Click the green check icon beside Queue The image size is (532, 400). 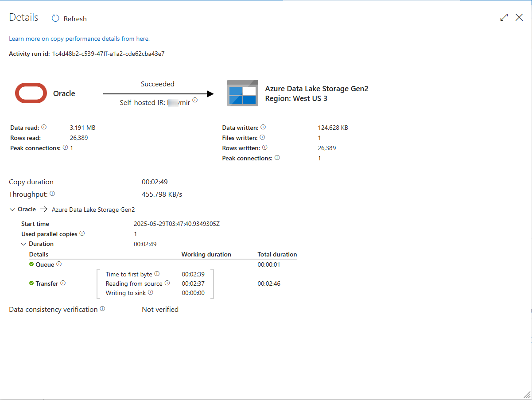(x=31, y=264)
